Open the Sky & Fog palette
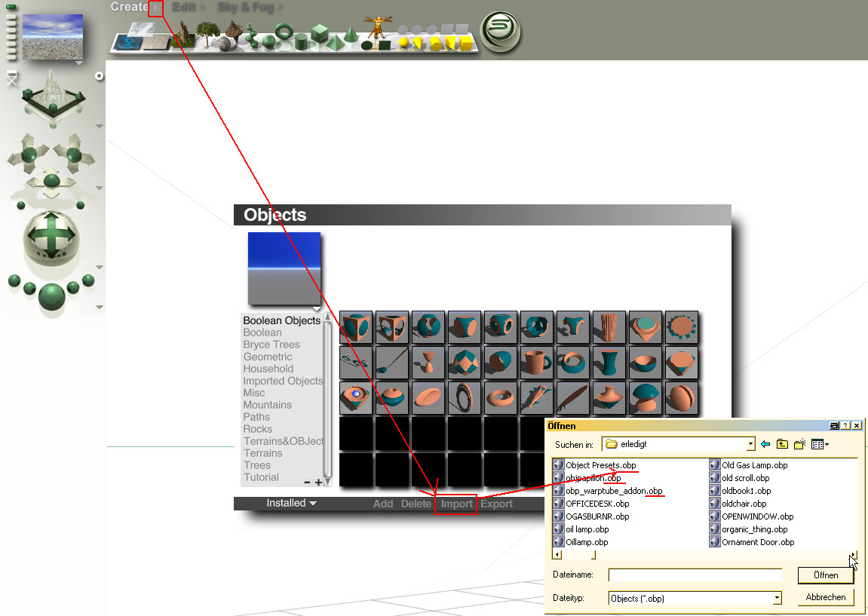Viewport: 868px width, 616px height. click(245, 8)
